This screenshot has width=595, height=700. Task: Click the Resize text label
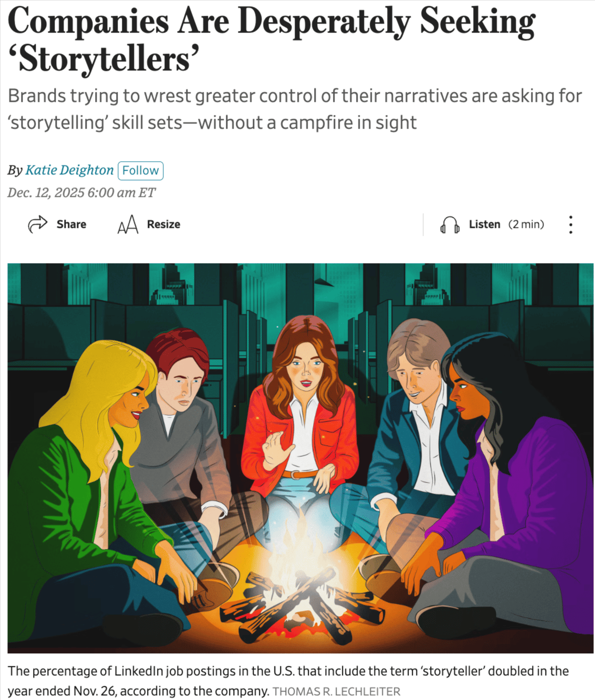(163, 224)
